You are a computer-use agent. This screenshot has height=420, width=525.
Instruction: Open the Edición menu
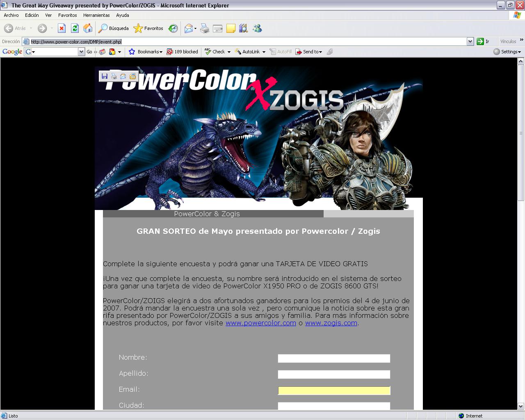pyautogui.click(x=32, y=15)
